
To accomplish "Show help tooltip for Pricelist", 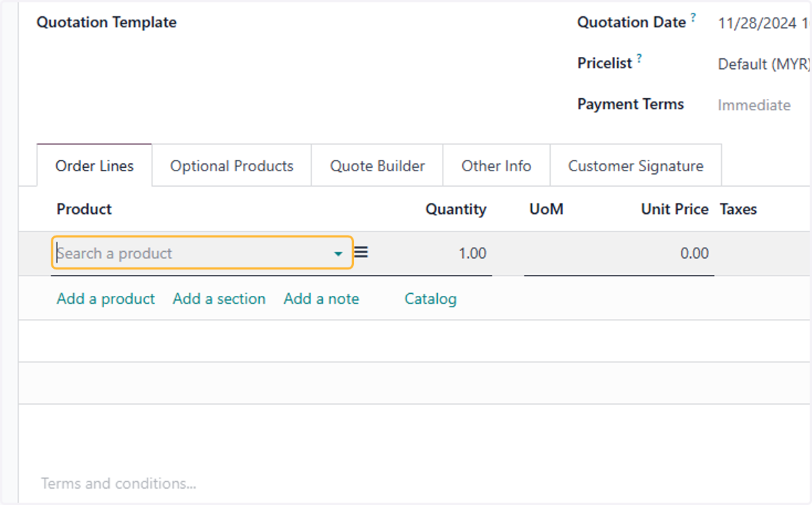I will click(x=639, y=59).
